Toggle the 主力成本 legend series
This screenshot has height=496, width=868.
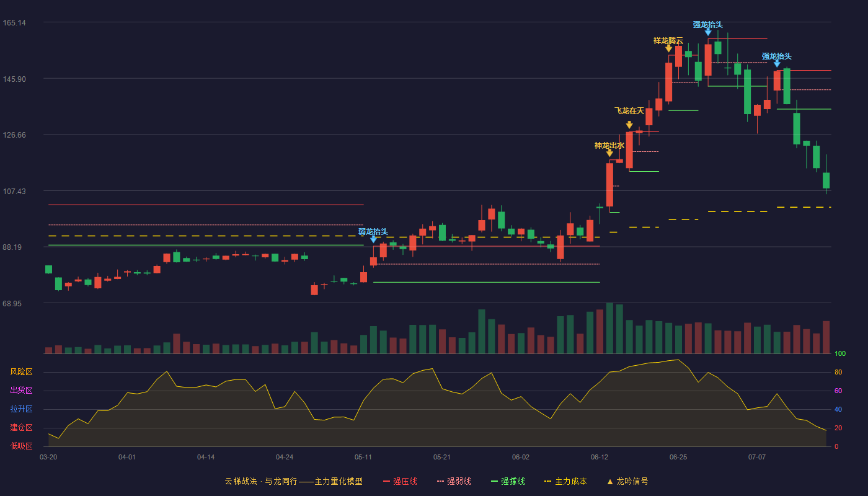tap(565, 481)
